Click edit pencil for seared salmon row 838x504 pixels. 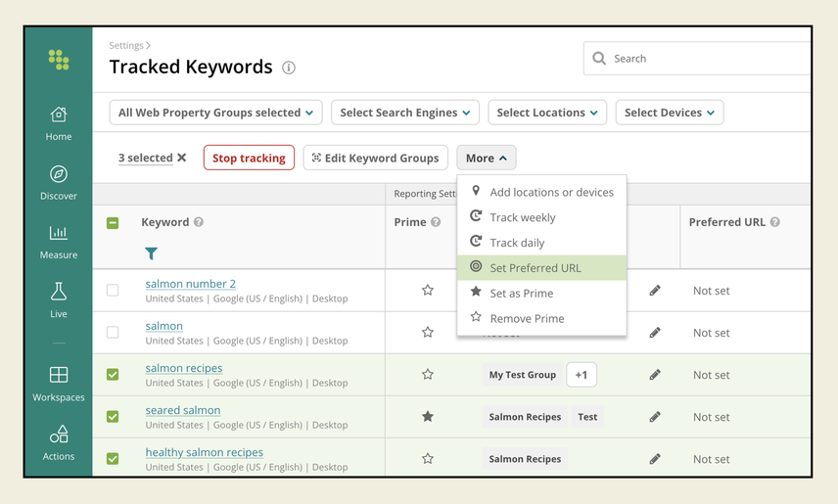(655, 416)
